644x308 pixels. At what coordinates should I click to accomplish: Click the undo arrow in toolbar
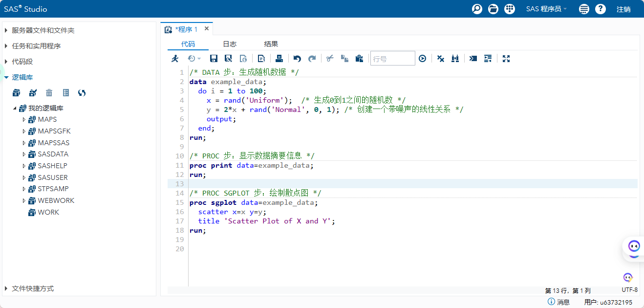tap(297, 59)
